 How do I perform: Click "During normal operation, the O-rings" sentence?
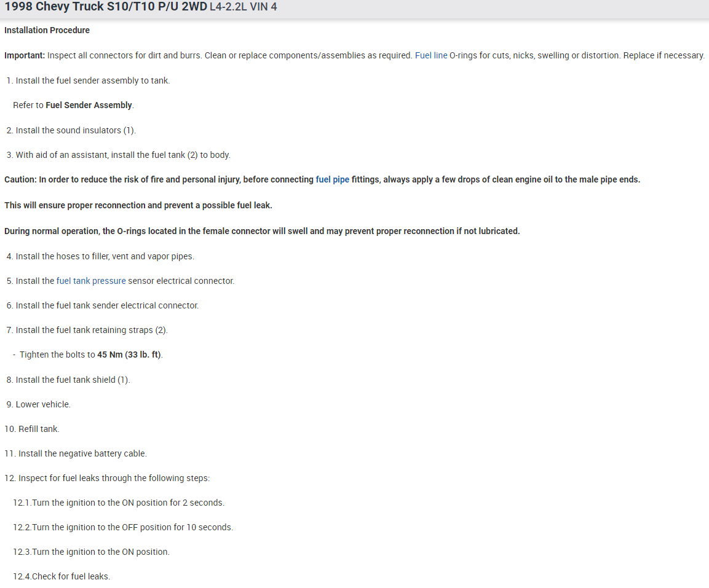(x=262, y=232)
